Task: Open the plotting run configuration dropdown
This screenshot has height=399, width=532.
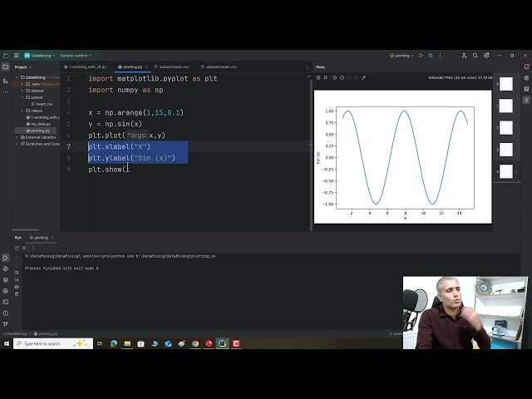Action: tap(401, 56)
